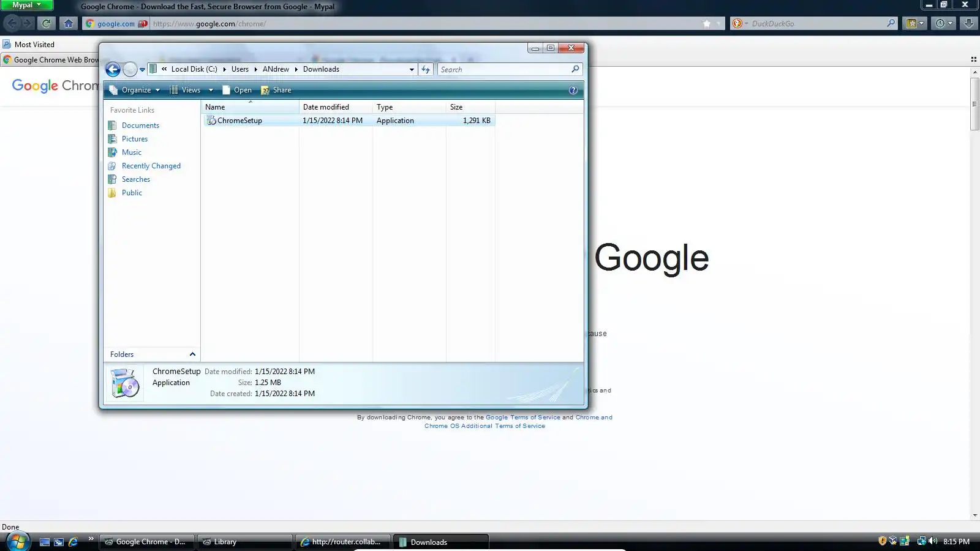
Task: Open Pictures favorite link
Action: (135, 139)
